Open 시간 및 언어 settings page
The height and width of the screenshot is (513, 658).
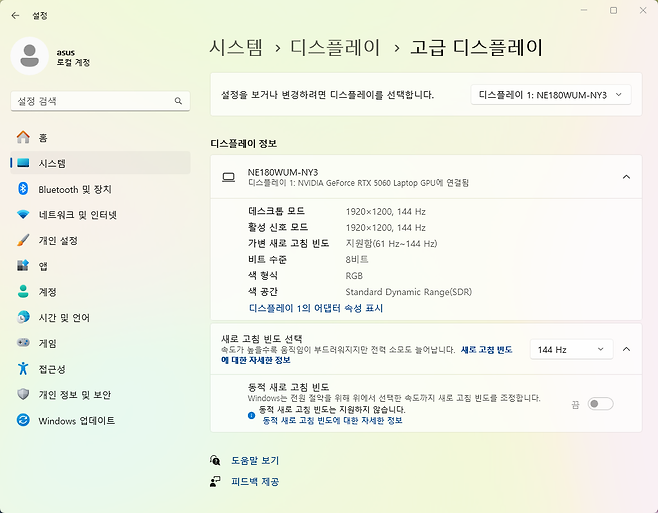64,317
